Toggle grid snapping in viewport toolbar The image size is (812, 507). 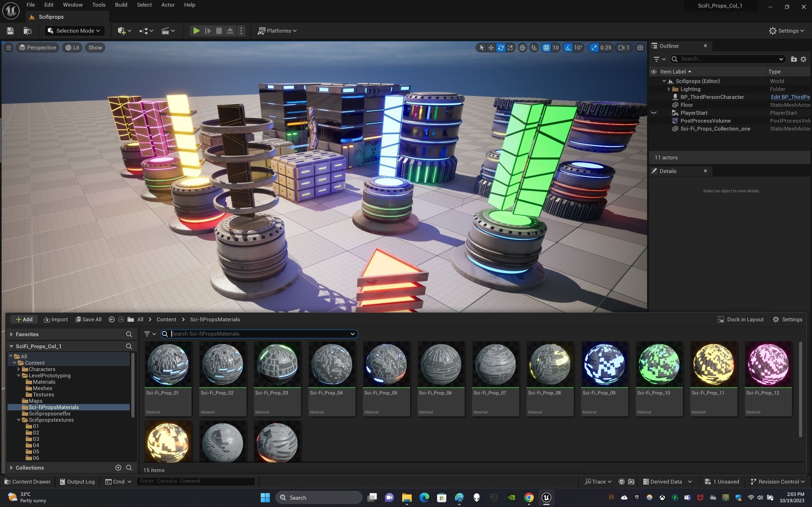click(546, 48)
